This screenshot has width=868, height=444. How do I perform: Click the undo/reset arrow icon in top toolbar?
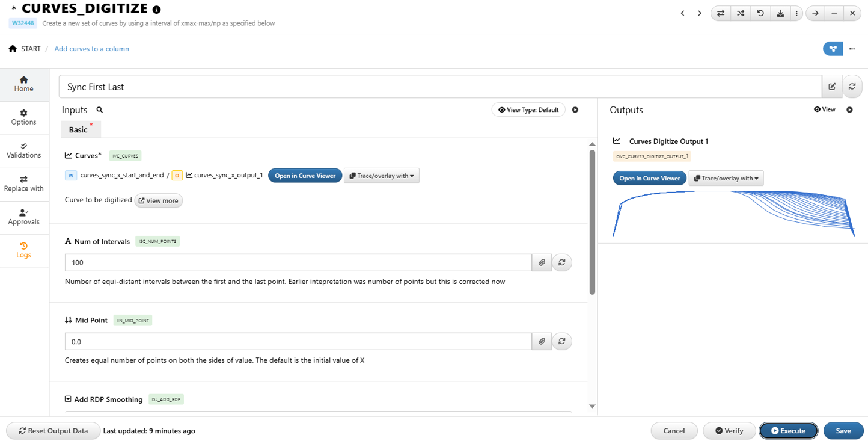(760, 13)
